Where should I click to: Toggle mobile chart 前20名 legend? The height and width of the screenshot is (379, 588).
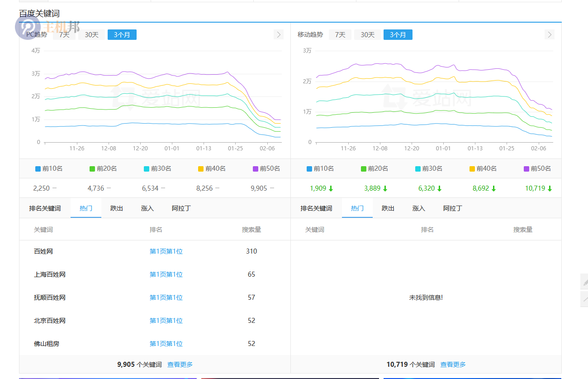coord(375,168)
